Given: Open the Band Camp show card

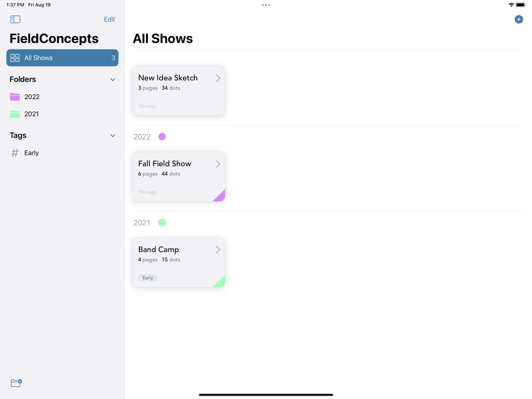Looking at the screenshot, I should coord(178,263).
